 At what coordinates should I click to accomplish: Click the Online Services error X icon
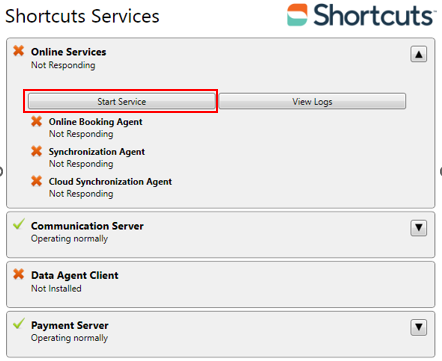click(x=19, y=51)
